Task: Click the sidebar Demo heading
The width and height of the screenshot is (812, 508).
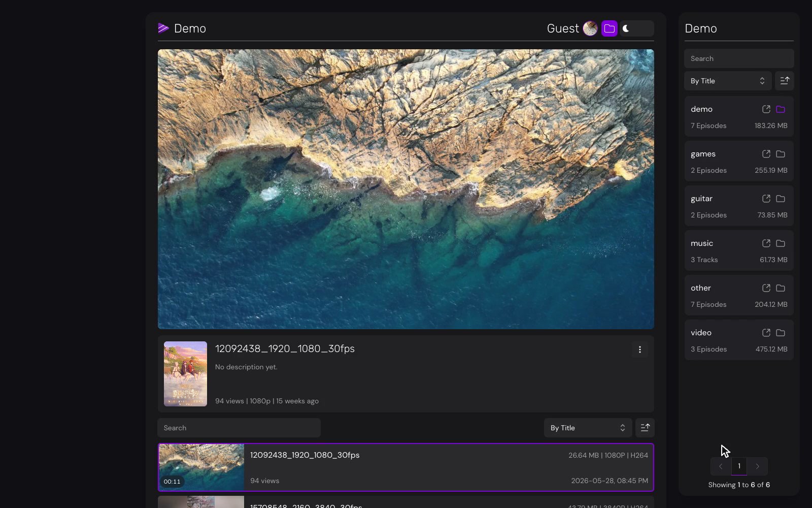Action: click(701, 28)
